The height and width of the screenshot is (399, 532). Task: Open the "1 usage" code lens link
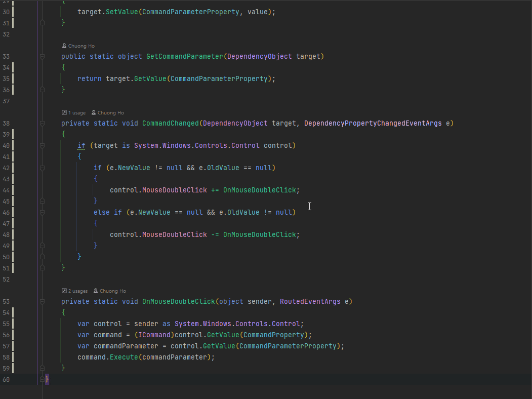point(77,113)
